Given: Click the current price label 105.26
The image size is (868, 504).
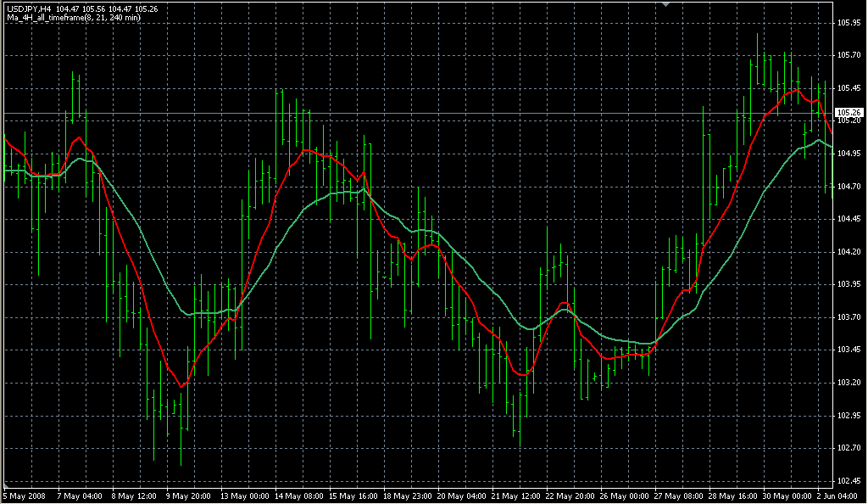Looking at the screenshot, I should (x=849, y=112).
